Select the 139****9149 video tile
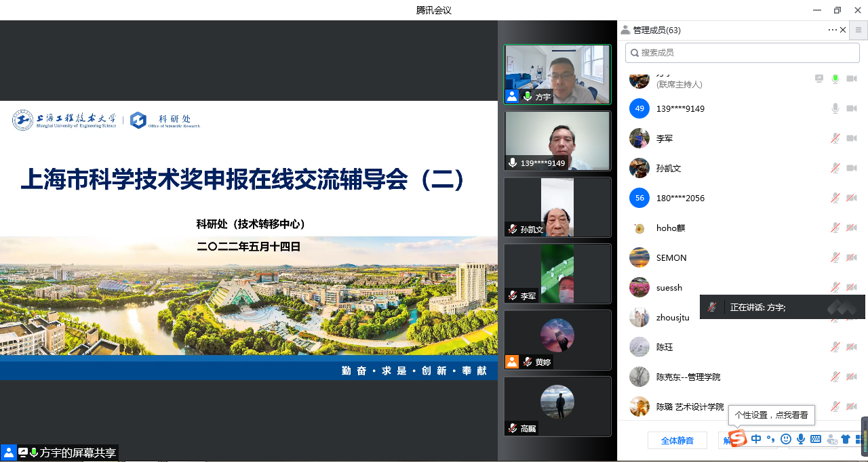This screenshot has height=462, width=868. pyautogui.click(x=557, y=141)
